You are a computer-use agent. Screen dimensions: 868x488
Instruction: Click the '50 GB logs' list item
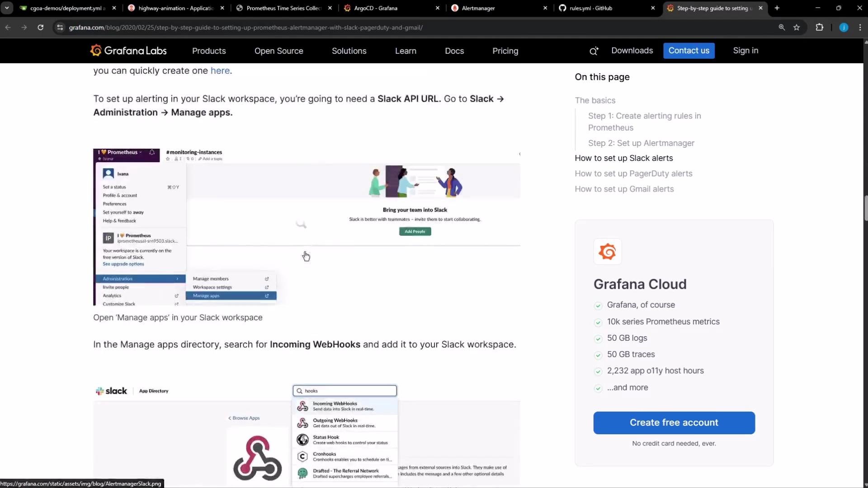(x=627, y=338)
